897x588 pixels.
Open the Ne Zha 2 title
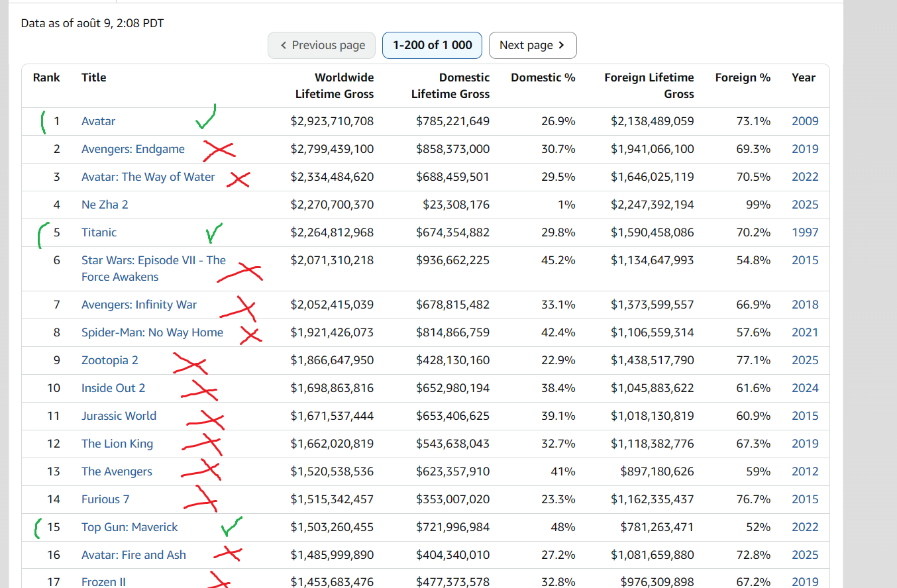pos(105,205)
